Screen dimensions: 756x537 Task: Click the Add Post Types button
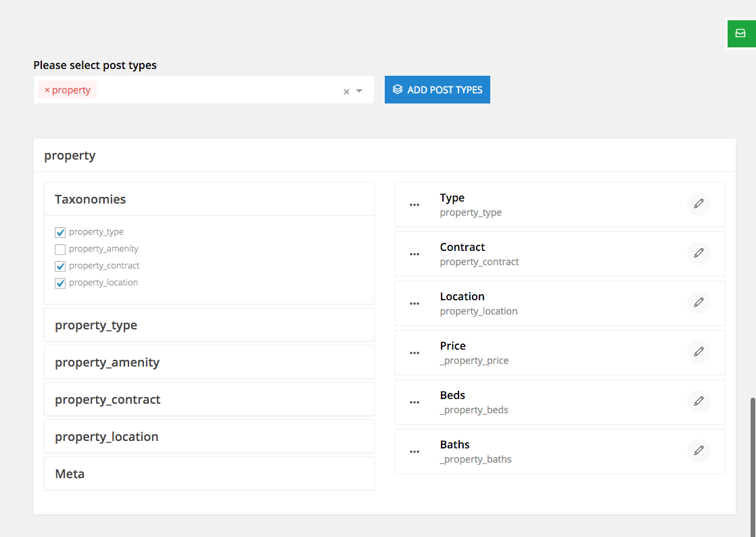point(438,90)
